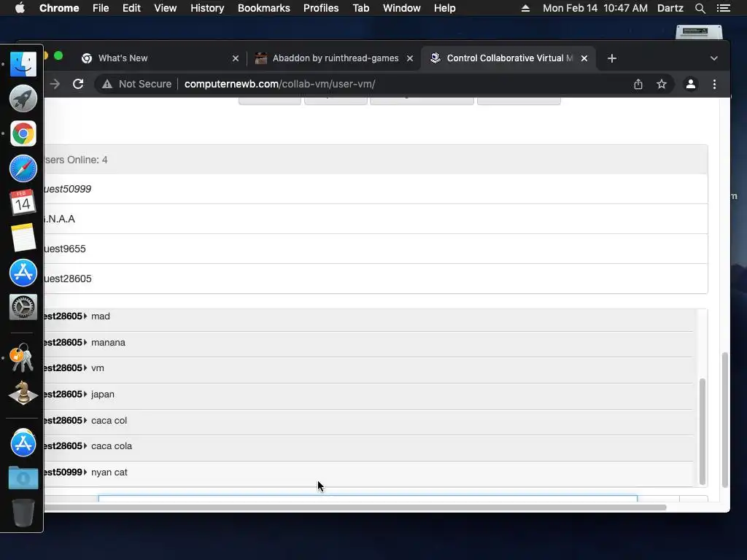Select user guest28605 in the online list
This screenshot has height=560, width=747.
click(x=376, y=279)
